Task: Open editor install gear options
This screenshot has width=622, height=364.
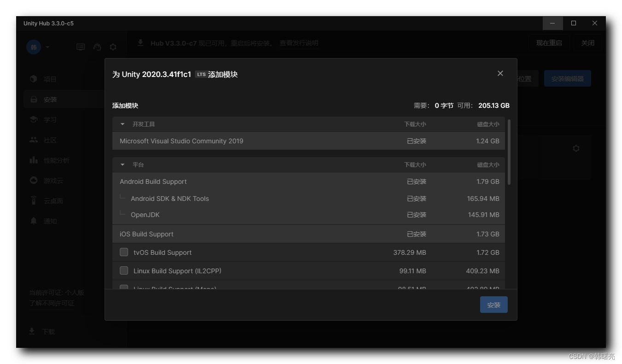Action: click(576, 148)
